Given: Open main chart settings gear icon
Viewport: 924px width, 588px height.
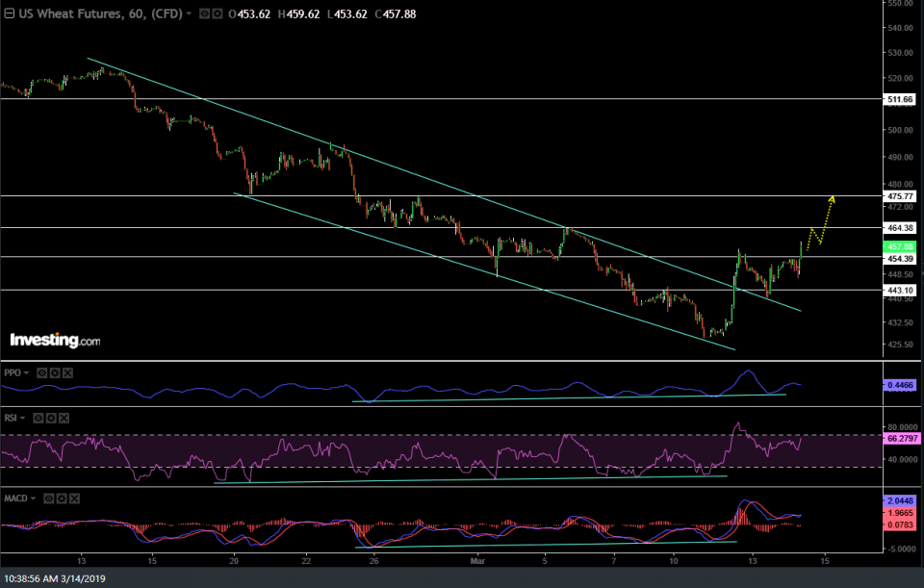Looking at the screenshot, I should coord(218,14).
